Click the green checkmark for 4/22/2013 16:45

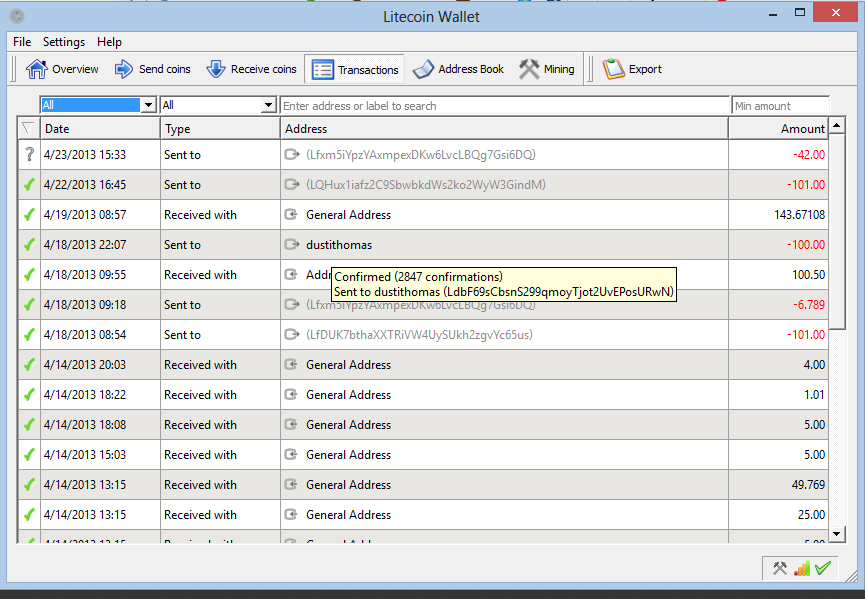[x=30, y=185]
